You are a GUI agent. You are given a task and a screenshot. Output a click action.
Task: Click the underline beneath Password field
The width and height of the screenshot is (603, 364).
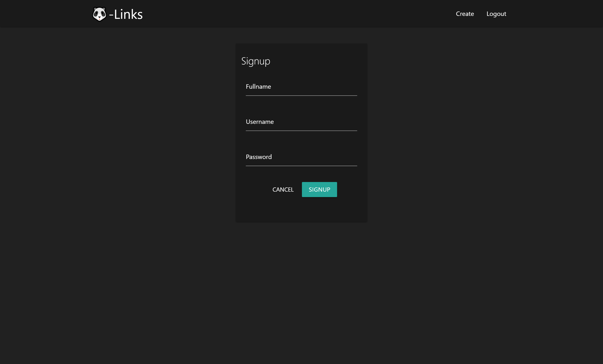coord(301,166)
